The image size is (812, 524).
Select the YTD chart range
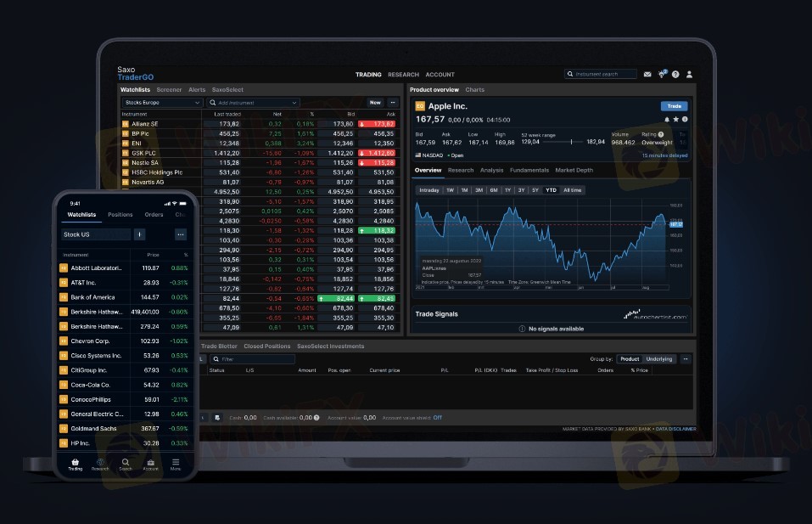551,190
